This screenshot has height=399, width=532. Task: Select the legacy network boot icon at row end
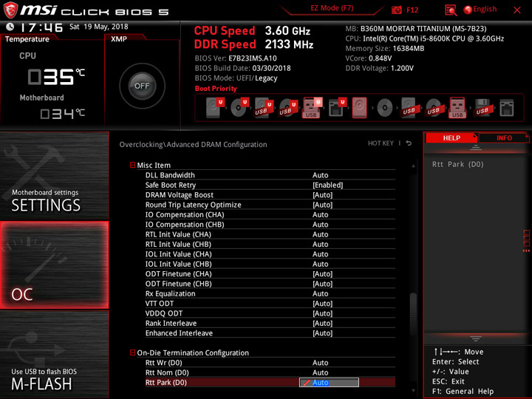pyautogui.click(x=507, y=108)
